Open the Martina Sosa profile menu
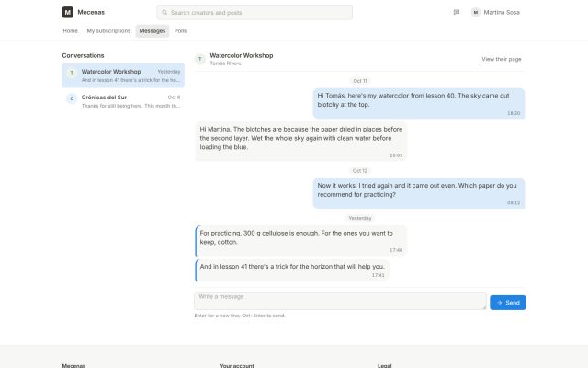The height and width of the screenshot is (368, 588). (x=496, y=12)
